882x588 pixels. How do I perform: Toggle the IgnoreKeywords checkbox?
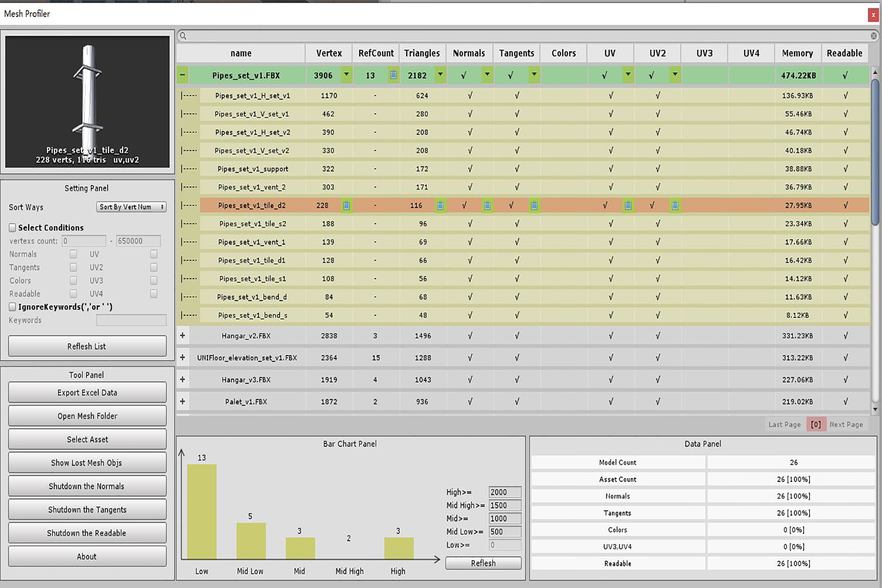[x=13, y=307]
